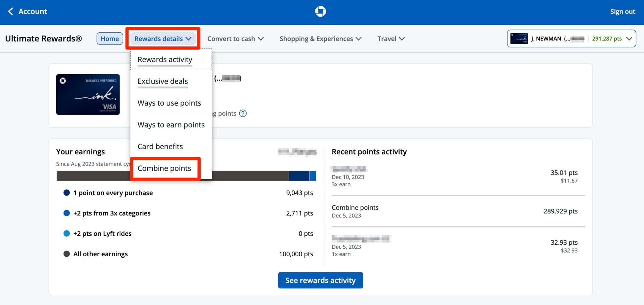This screenshot has width=644, height=305.
Task: Click the See rewards activity button
Action: click(320, 280)
